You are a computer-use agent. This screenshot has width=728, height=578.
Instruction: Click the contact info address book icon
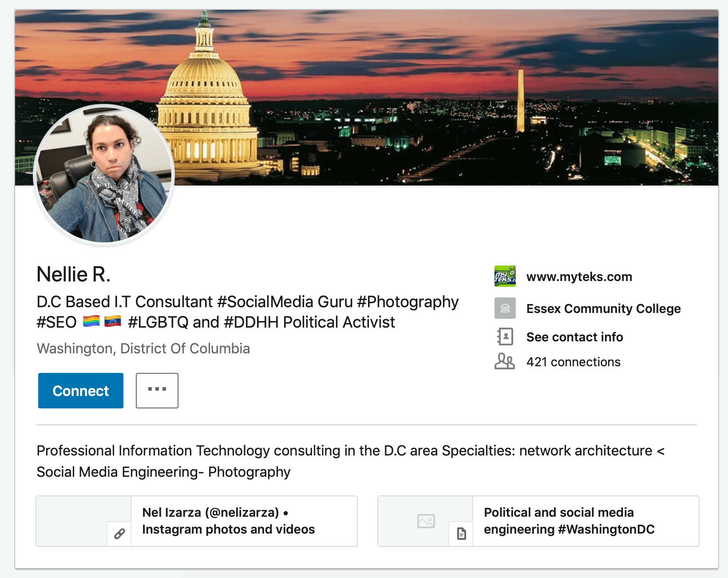click(x=505, y=337)
